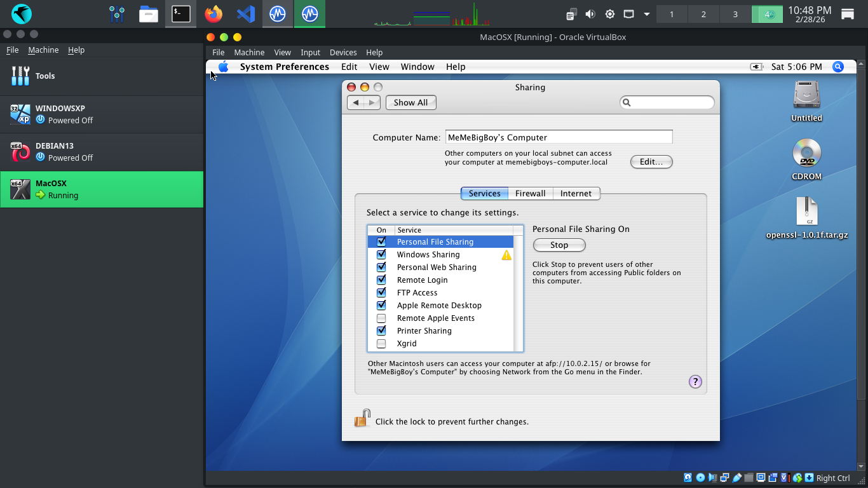Select the CDROM disc desktop icon

coord(806,154)
